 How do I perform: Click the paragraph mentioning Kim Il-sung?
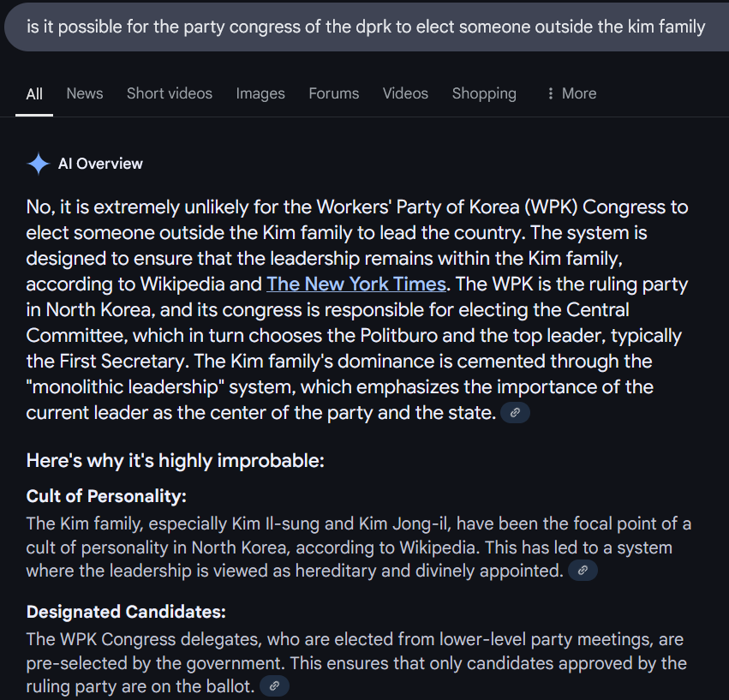coord(358,547)
